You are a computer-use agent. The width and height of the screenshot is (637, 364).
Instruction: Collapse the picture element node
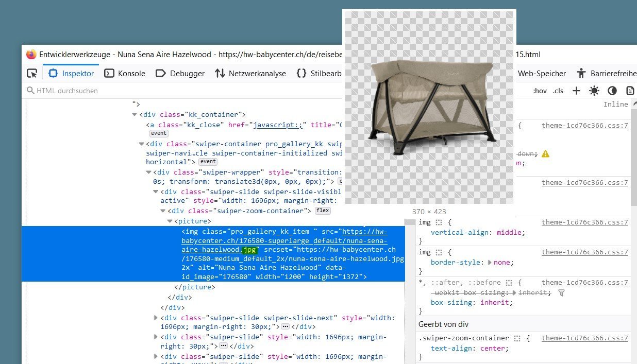point(170,221)
